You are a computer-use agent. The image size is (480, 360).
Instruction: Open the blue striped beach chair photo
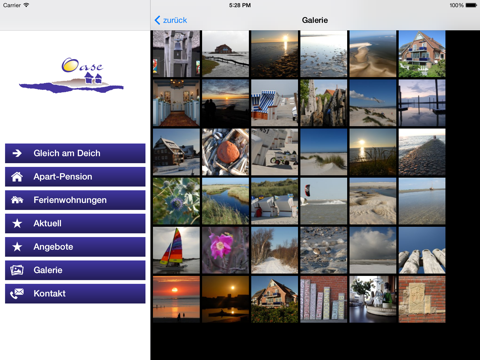click(x=274, y=103)
